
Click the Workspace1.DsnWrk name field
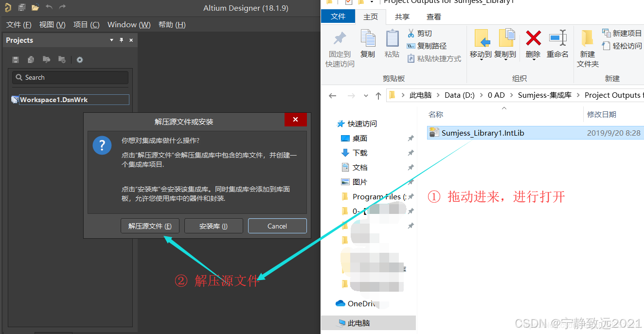click(74, 100)
